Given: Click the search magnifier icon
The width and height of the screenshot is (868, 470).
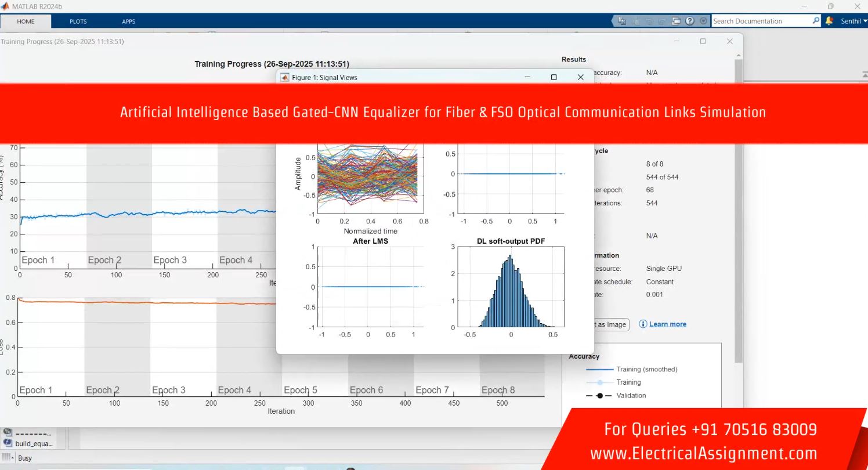Looking at the screenshot, I should 816,21.
